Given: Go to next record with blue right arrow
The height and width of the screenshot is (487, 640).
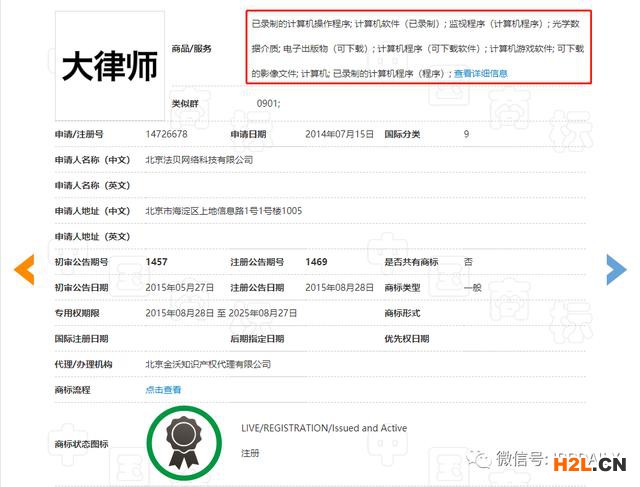Looking at the screenshot, I should tap(616, 269).
